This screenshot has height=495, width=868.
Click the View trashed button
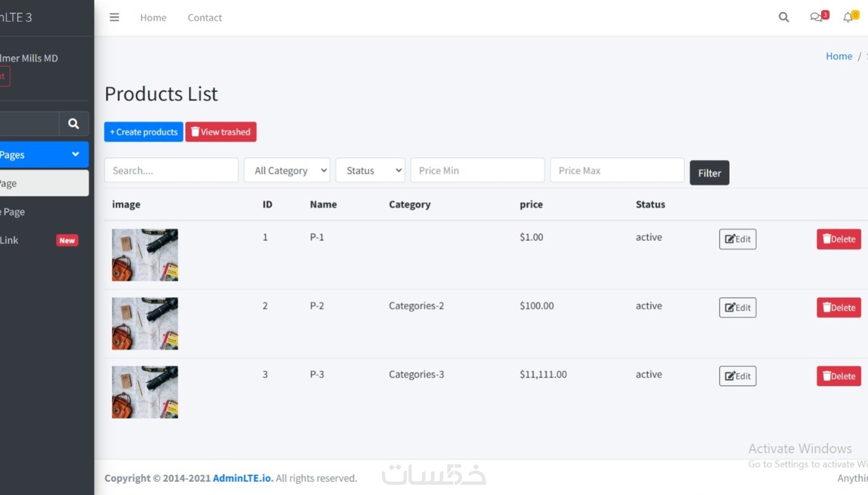click(x=221, y=132)
